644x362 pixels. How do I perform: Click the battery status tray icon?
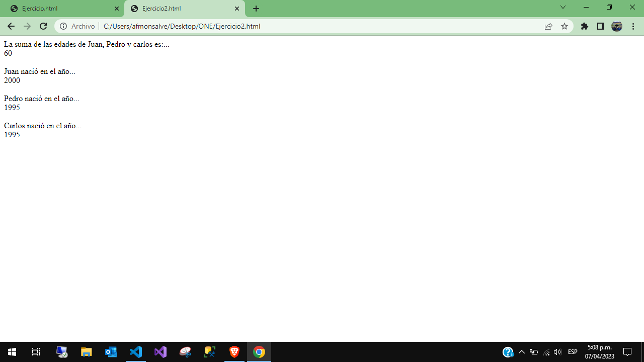click(534, 352)
